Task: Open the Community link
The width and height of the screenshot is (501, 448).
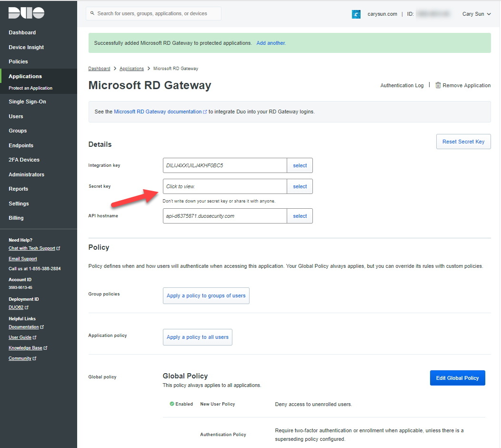Action: [x=22, y=359]
